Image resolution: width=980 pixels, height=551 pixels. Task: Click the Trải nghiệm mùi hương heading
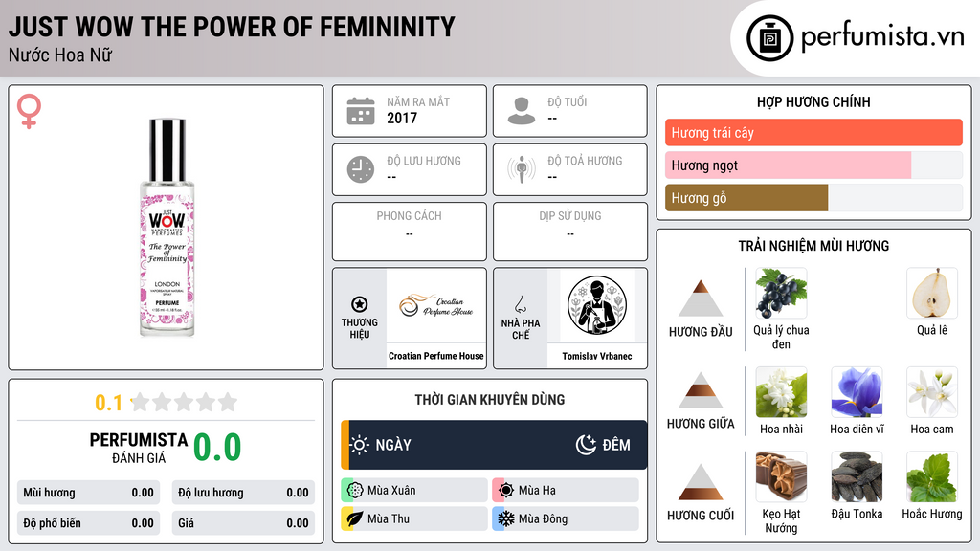tap(813, 246)
